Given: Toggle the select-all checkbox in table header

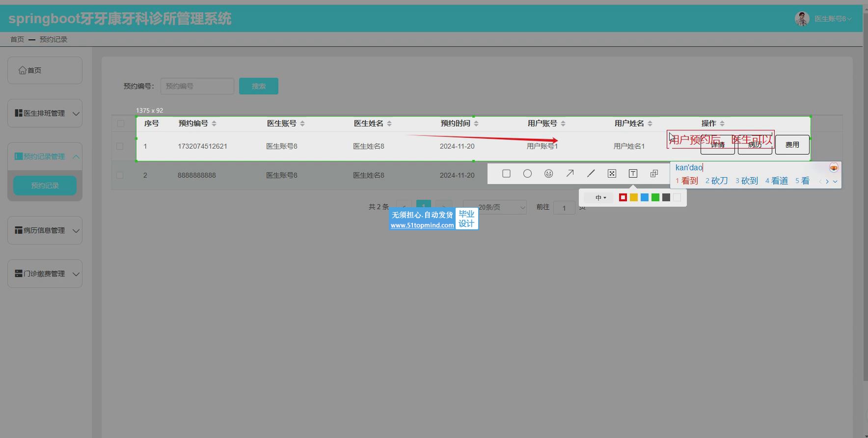Looking at the screenshot, I should (121, 124).
